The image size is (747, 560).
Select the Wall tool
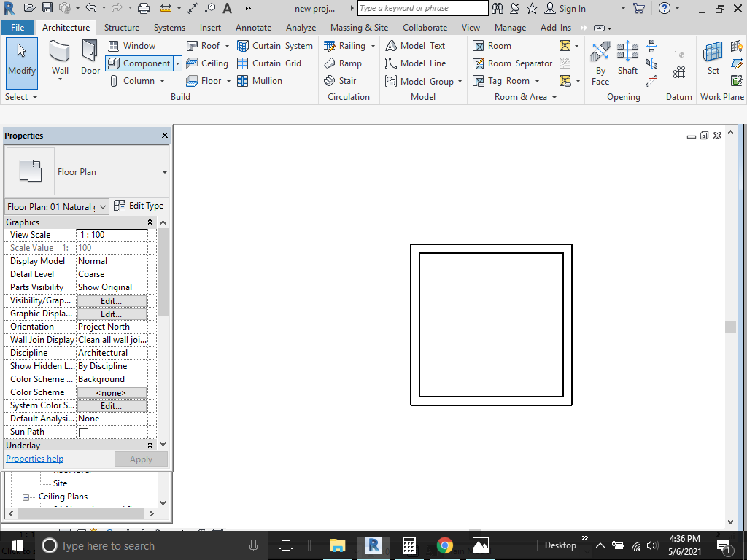(x=60, y=59)
